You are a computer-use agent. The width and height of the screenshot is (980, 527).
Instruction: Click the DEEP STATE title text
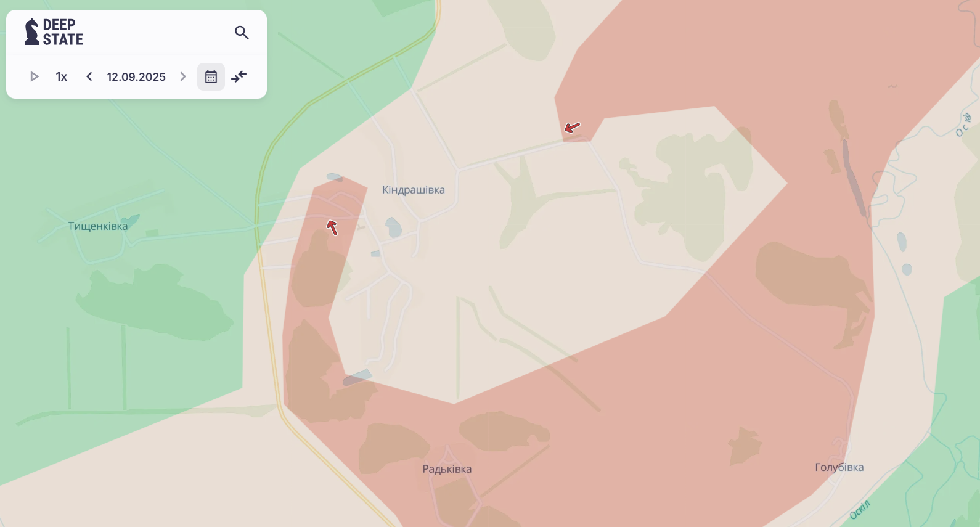tap(63, 32)
